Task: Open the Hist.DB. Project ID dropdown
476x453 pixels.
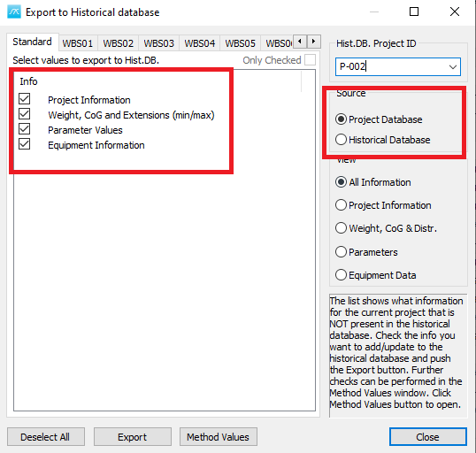Action: coord(453,66)
